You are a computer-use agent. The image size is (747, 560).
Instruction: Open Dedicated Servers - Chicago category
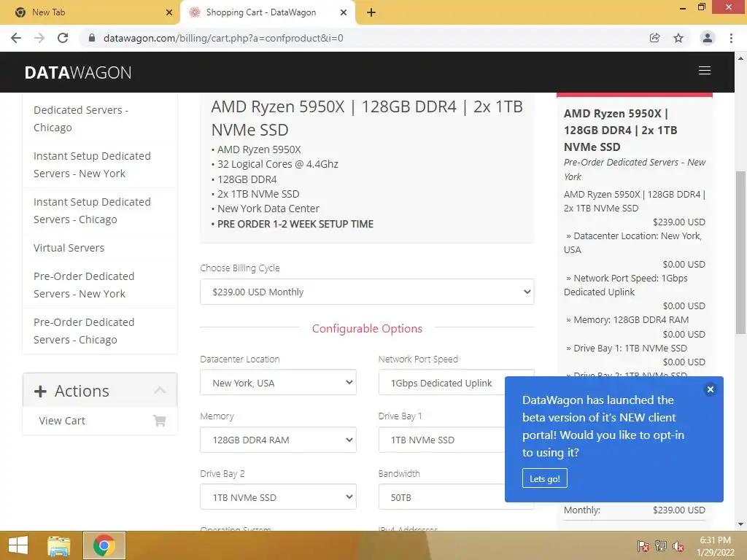coord(80,119)
